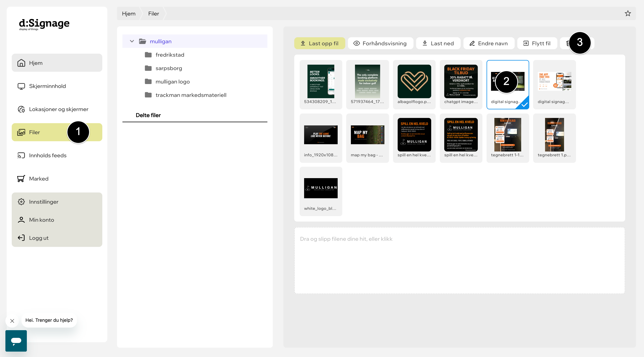Select the tegnebrett 1.p... thumbnail
Viewport: 644px width, 357px height.
tap(555, 138)
